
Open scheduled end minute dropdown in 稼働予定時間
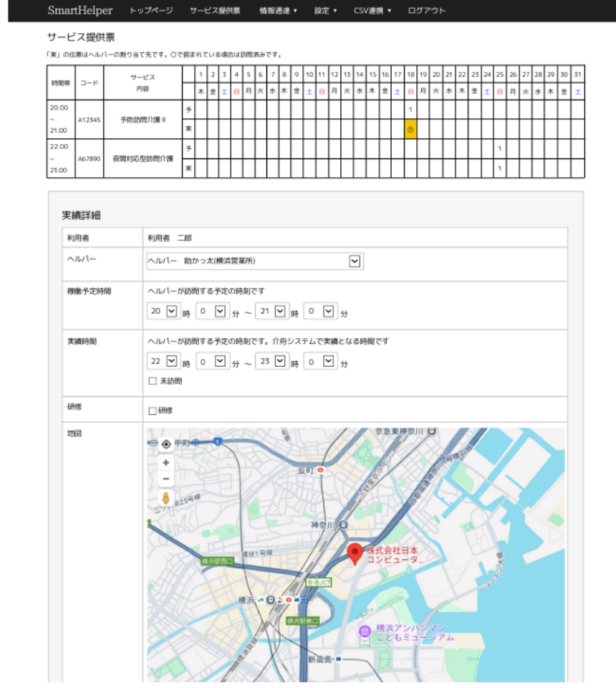tap(320, 311)
